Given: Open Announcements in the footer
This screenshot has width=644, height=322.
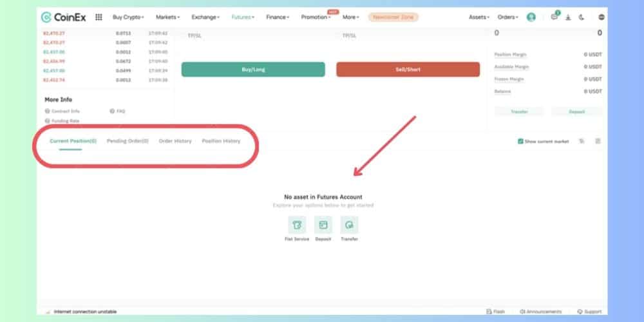Looking at the screenshot, I should pyautogui.click(x=540, y=312).
